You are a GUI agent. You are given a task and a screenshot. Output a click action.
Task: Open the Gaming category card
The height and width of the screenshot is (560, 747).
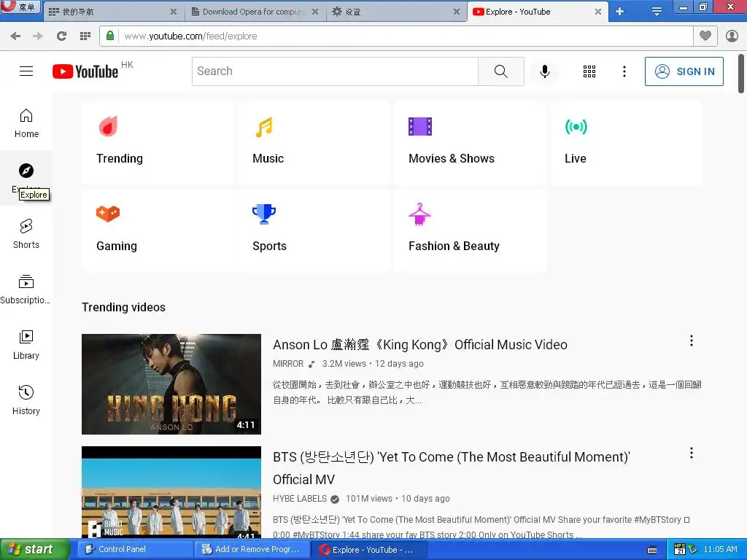158,230
